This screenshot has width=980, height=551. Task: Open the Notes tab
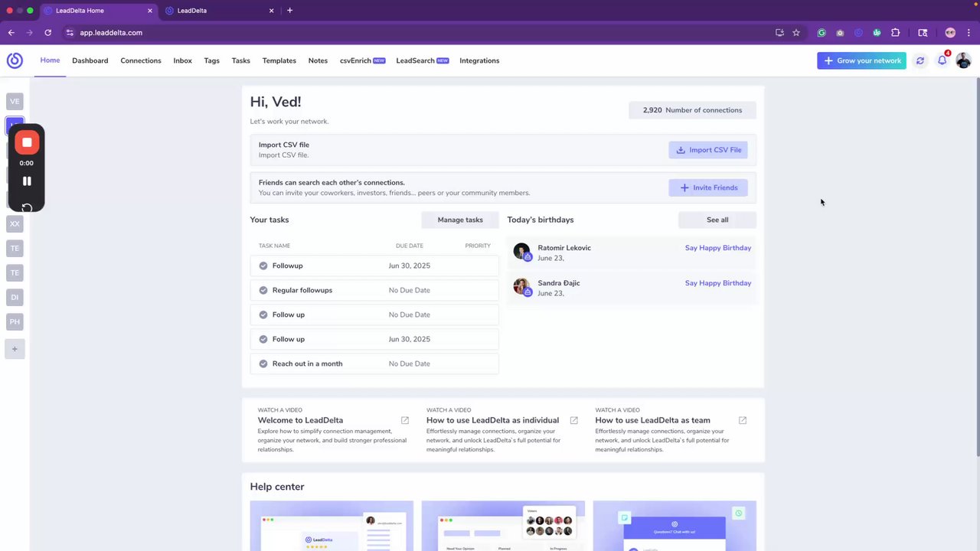tap(318, 60)
